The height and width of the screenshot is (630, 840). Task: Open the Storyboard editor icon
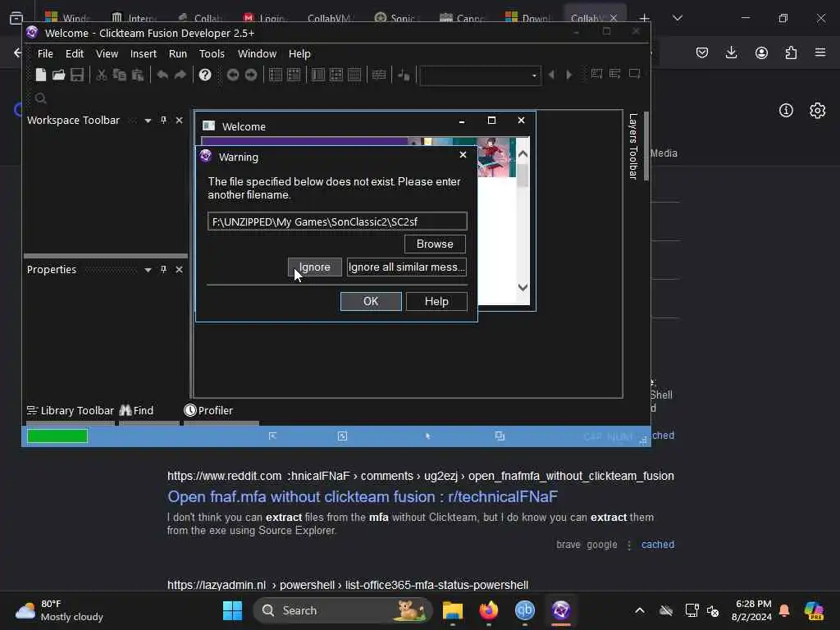pyautogui.click(x=276, y=75)
